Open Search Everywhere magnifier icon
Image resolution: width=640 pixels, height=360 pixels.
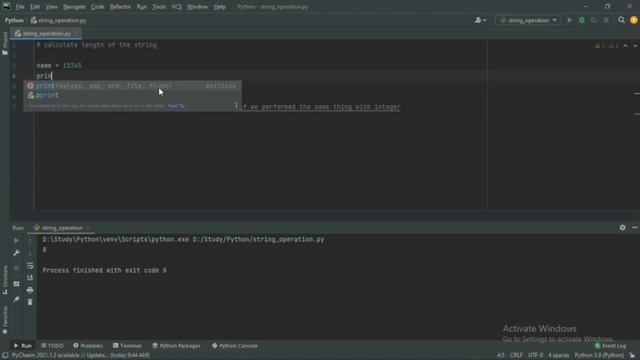click(621, 20)
